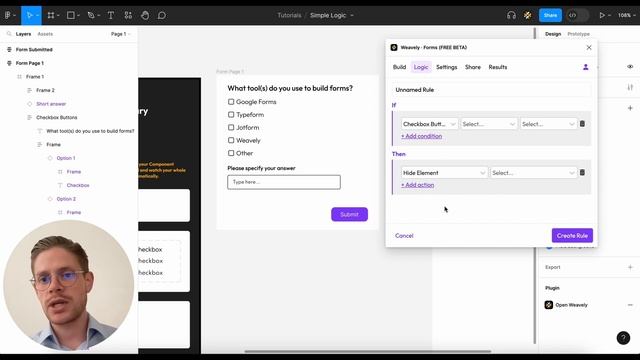
Task: Select the Comment tool
Action: point(162,15)
